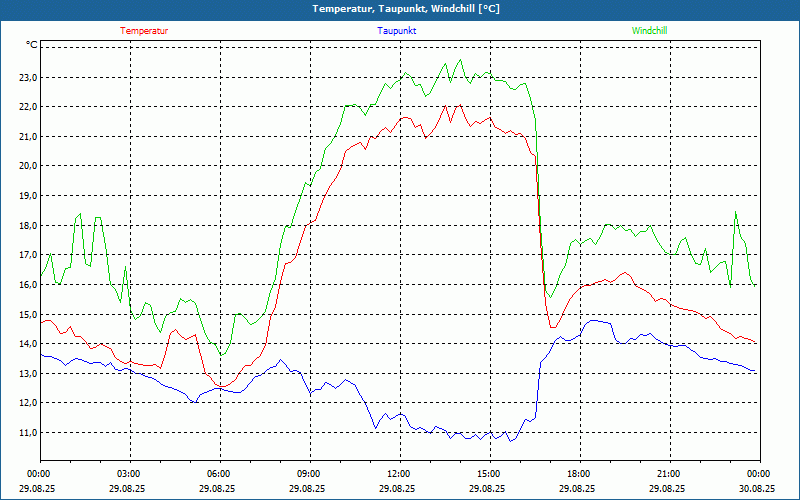Click the 03:00 time axis label
This screenshot has width=800, height=500.
coord(127,474)
